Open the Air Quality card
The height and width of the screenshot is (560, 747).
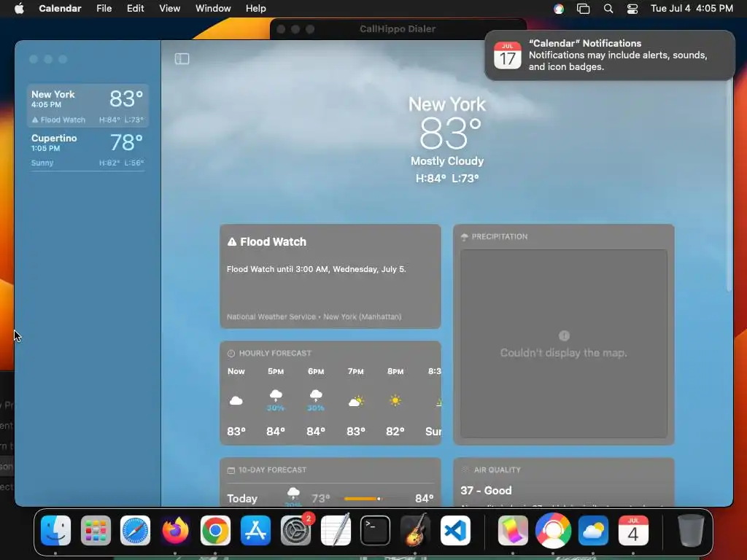(x=564, y=482)
